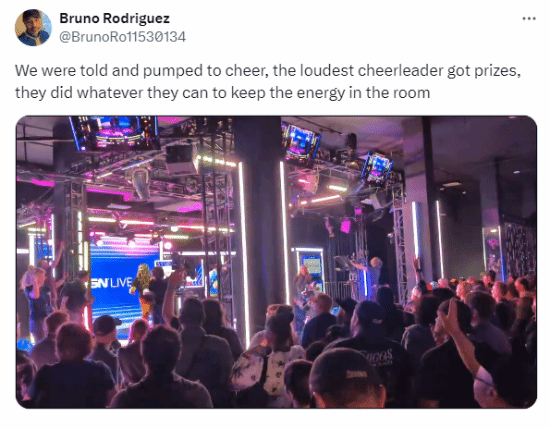Click the black cap with white logo in foreground
The image size is (550, 429).
[346, 374]
